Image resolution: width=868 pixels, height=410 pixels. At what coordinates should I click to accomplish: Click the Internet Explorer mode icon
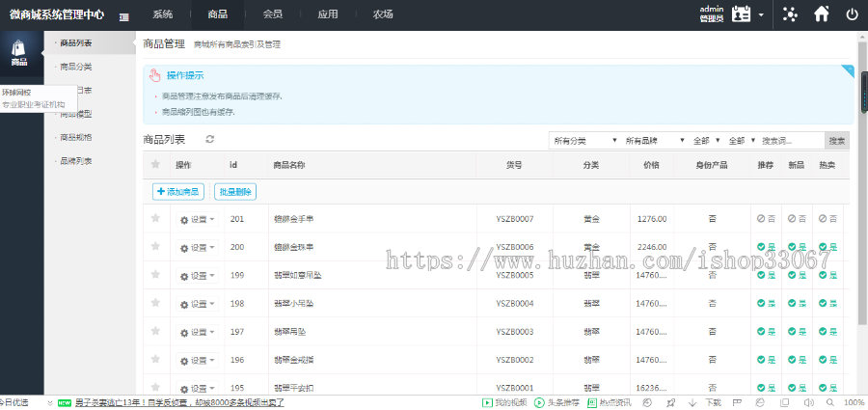[x=760, y=403]
